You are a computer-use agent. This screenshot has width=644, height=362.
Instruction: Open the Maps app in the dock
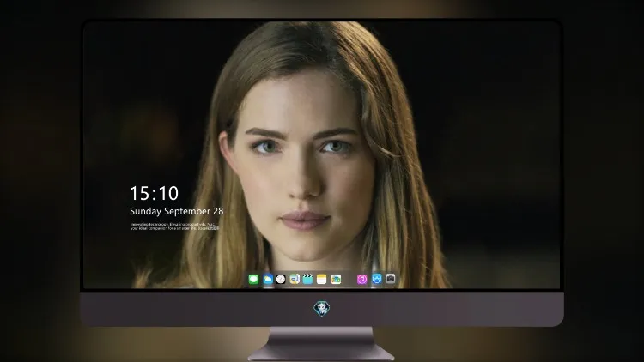coord(295,279)
